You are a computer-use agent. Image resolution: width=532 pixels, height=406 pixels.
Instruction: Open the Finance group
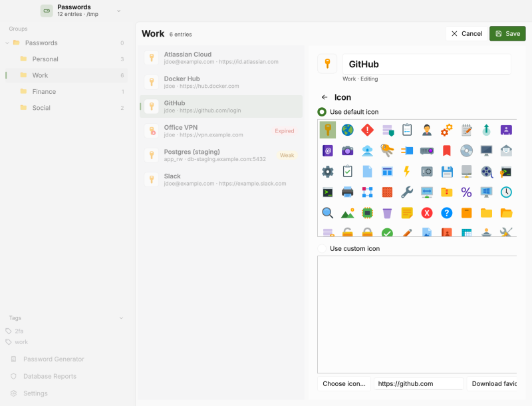pyautogui.click(x=67, y=92)
